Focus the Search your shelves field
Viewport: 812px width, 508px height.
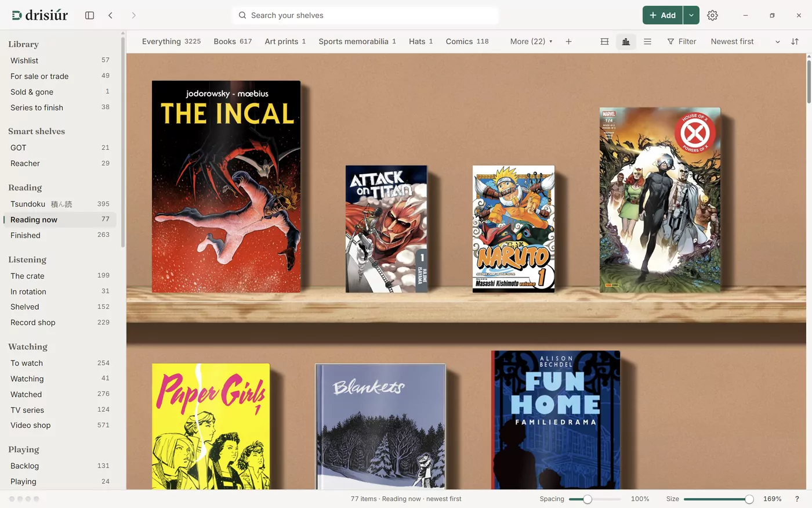click(365, 15)
